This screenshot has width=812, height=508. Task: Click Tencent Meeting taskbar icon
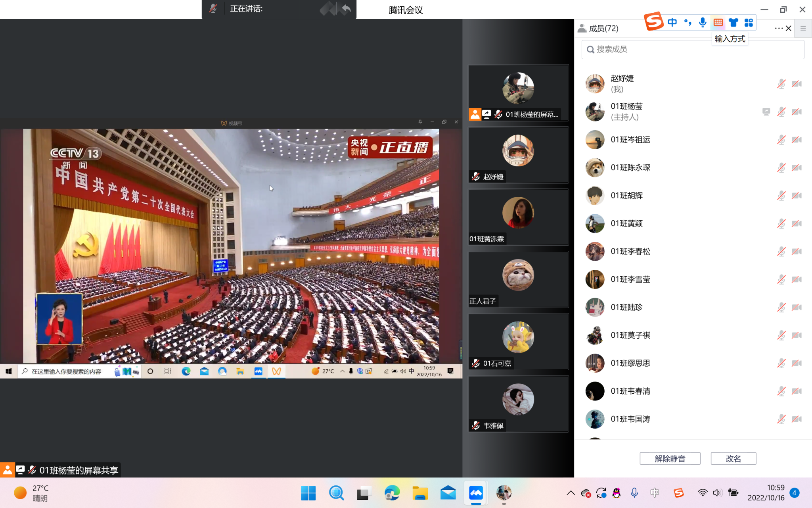[476, 493]
